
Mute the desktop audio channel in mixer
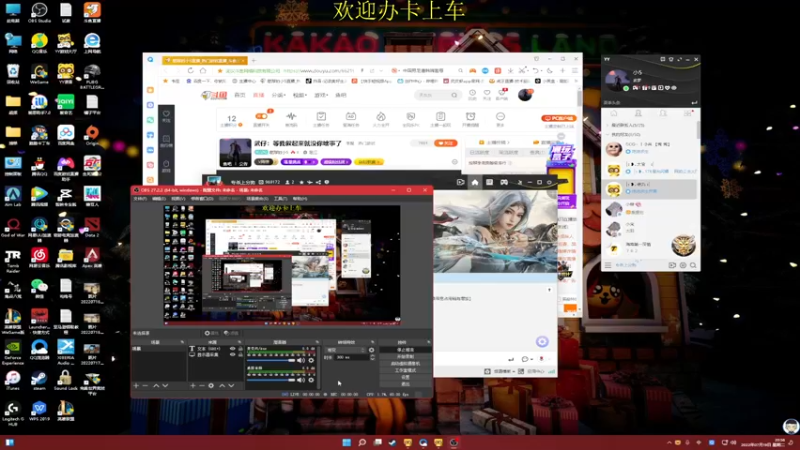(x=302, y=360)
